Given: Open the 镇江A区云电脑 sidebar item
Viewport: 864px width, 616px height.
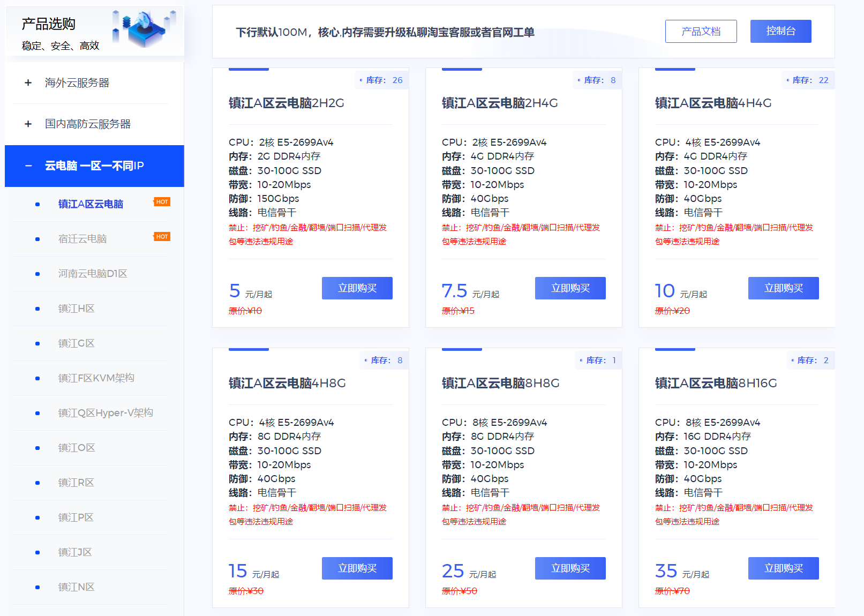Looking at the screenshot, I should 91,204.
